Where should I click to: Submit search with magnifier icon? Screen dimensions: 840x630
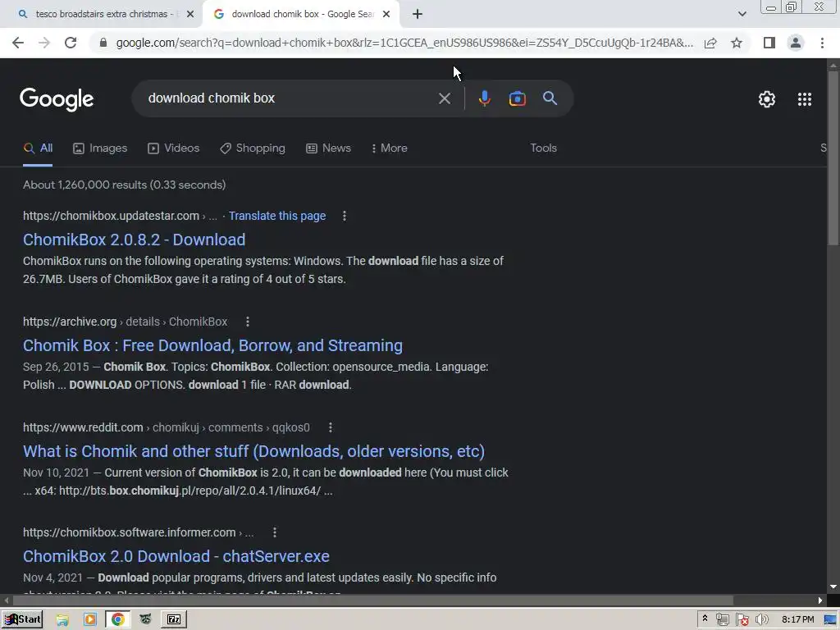click(550, 98)
